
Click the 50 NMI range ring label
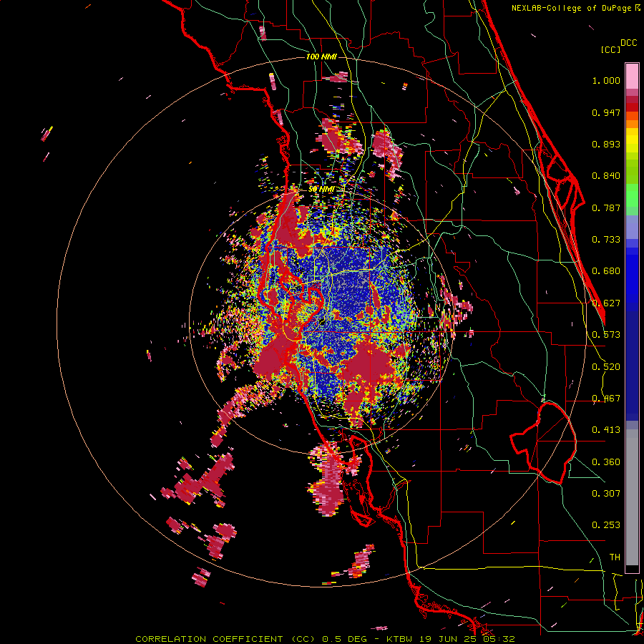coord(321,190)
